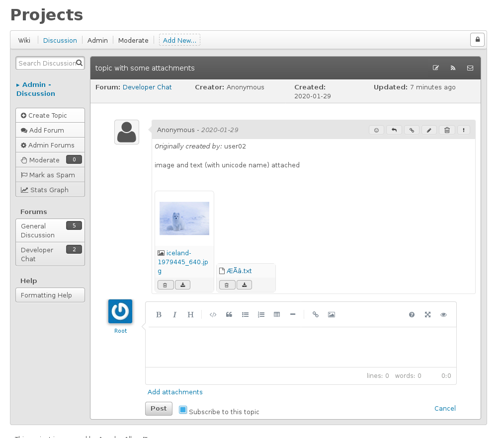Viewport: 504px width, 438px height.
Task: Add an emoji reaction to the post
Action: (376, 130)
